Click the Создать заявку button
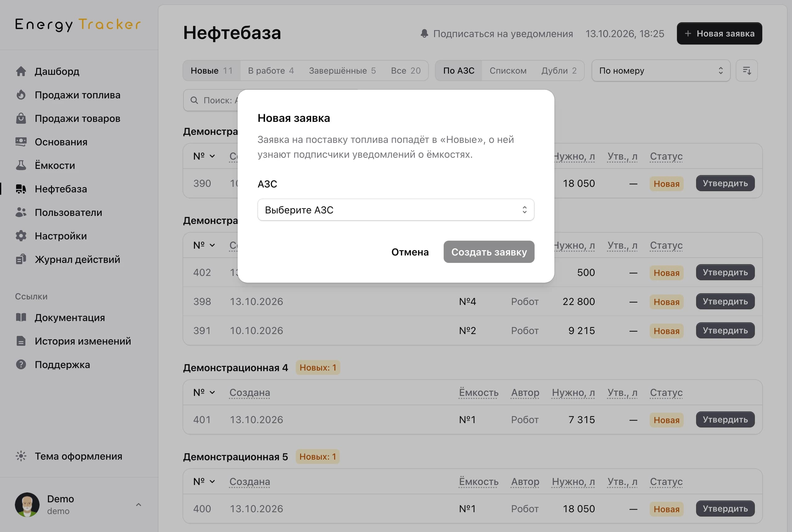 click(x=489, y=252)
